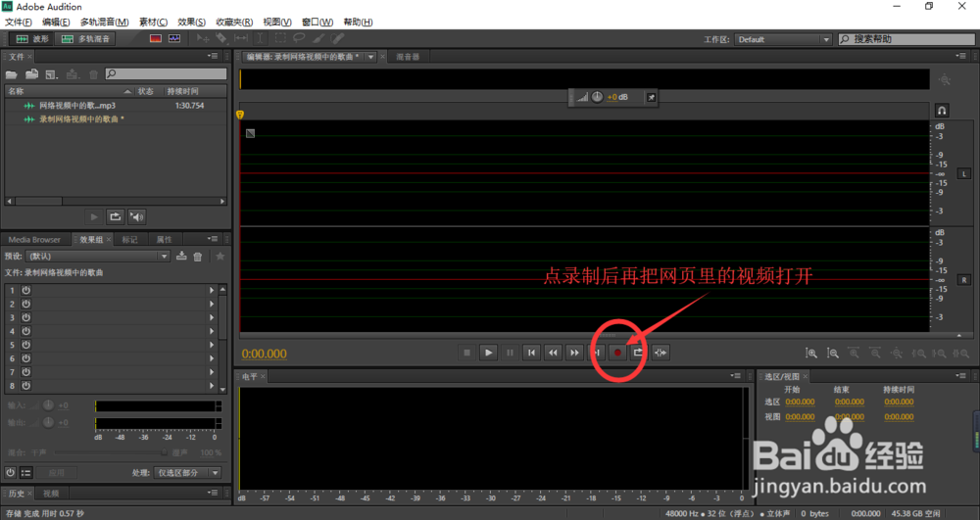Screen dimensions: 980x520
Task: Select the lasso selection tool
Action: click(x=299, y=39)
